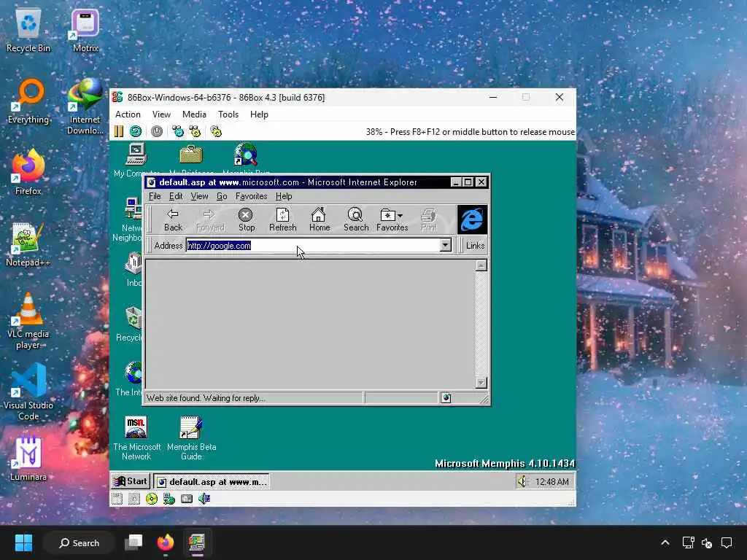Expand the Links bar in Internet Explorer

pos(475,245)
